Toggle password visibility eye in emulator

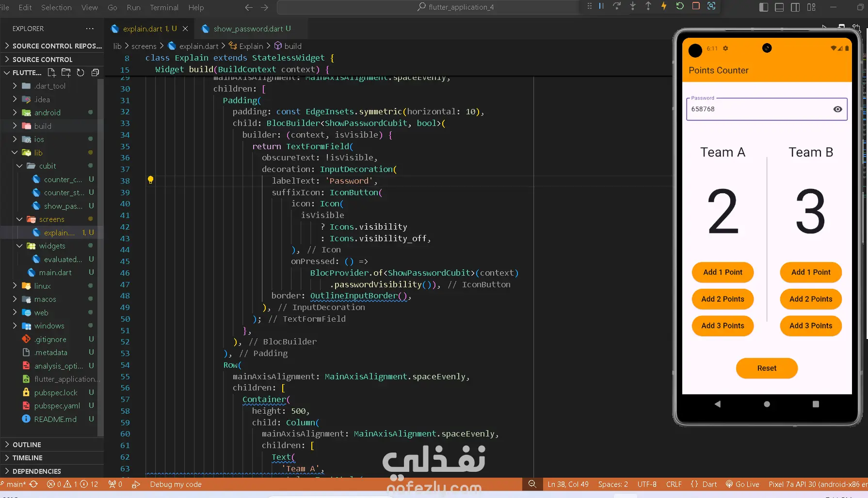tap(837, 109)
